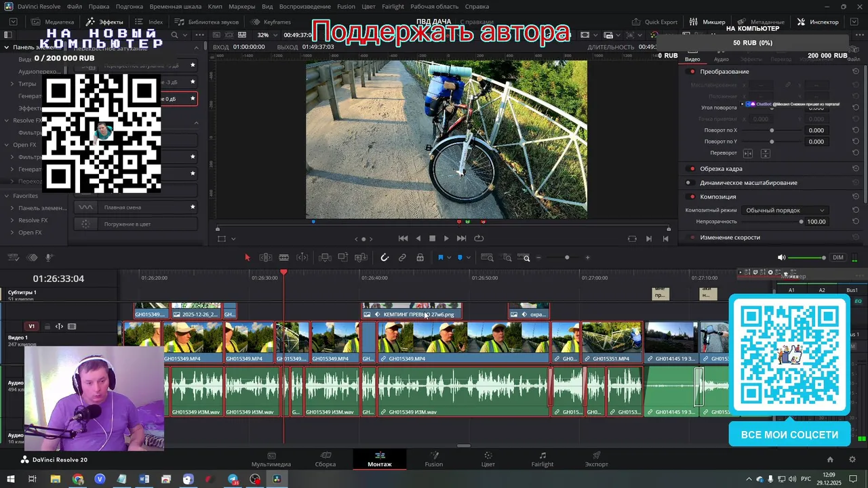Click the blue flag icon
Image resolution: width=868 pixels, height=488 pixels.
tap(441, 258)
